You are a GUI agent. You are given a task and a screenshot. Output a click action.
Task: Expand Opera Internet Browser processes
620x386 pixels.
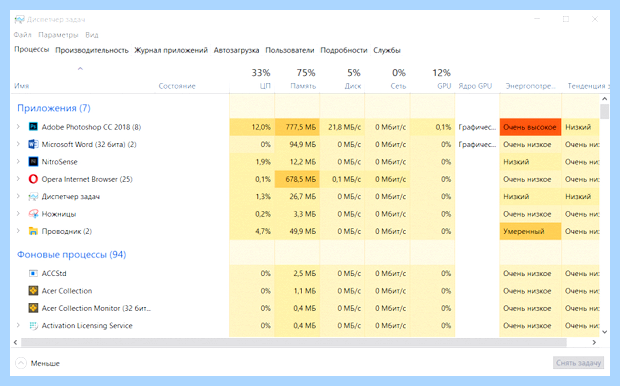tap(18, 179)
